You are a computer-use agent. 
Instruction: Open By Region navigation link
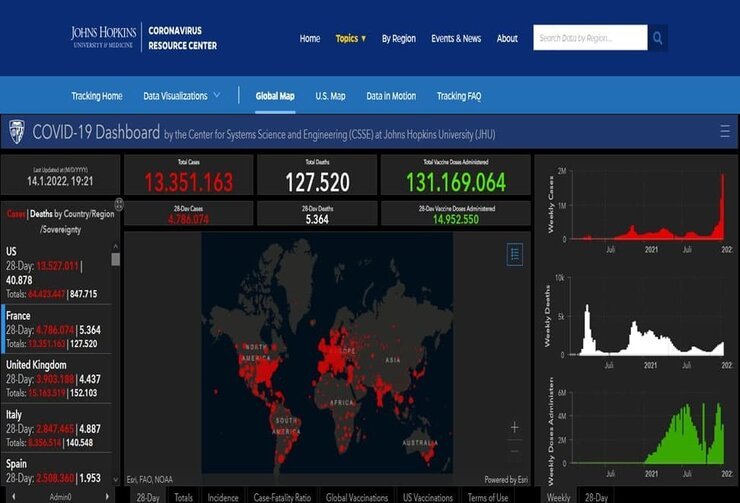point(399,39)
